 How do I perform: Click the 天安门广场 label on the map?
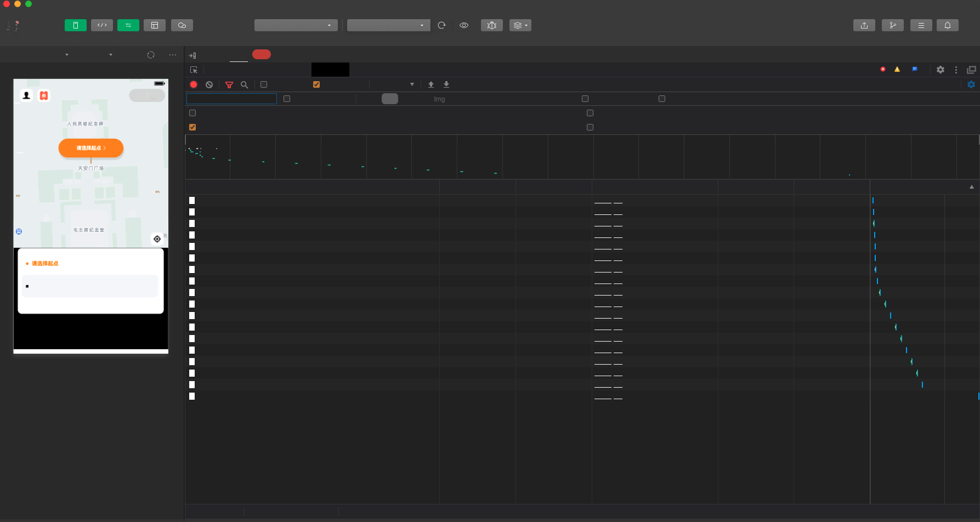(x=90, y=168)
